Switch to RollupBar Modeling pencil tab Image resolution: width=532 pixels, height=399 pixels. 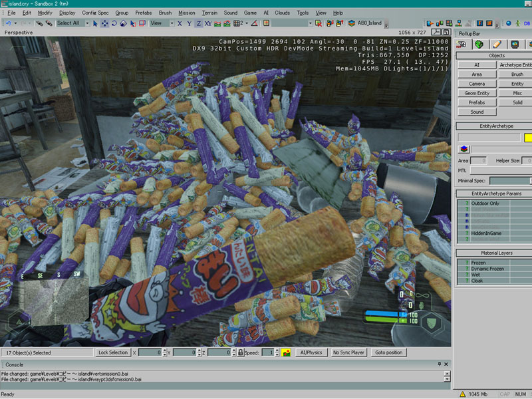coord(497,44)
